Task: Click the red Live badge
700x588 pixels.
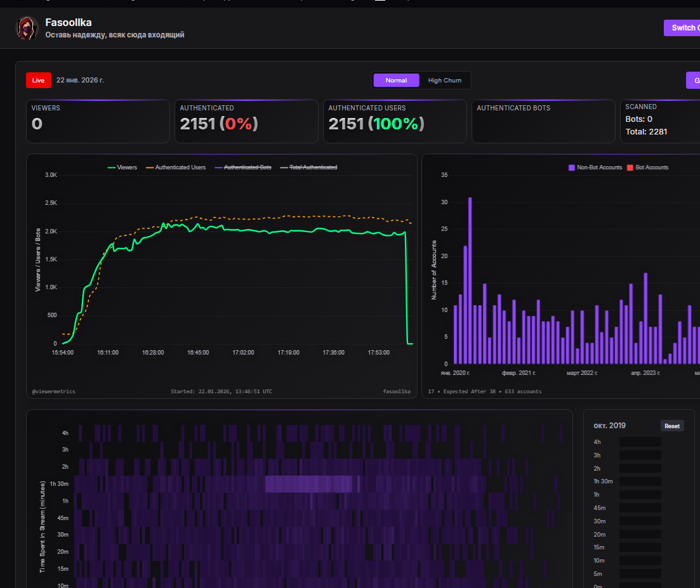Action: pyautogui.click(x=39, y=80)
